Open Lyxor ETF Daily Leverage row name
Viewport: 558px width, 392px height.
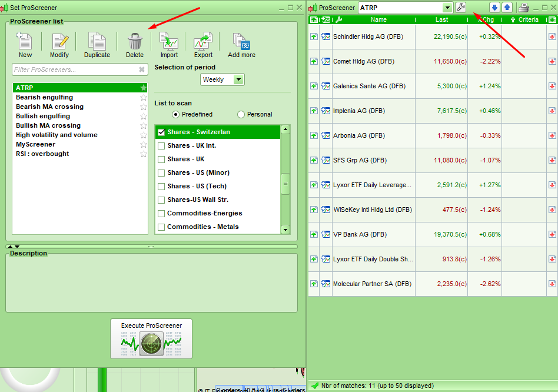pos(372,185)
